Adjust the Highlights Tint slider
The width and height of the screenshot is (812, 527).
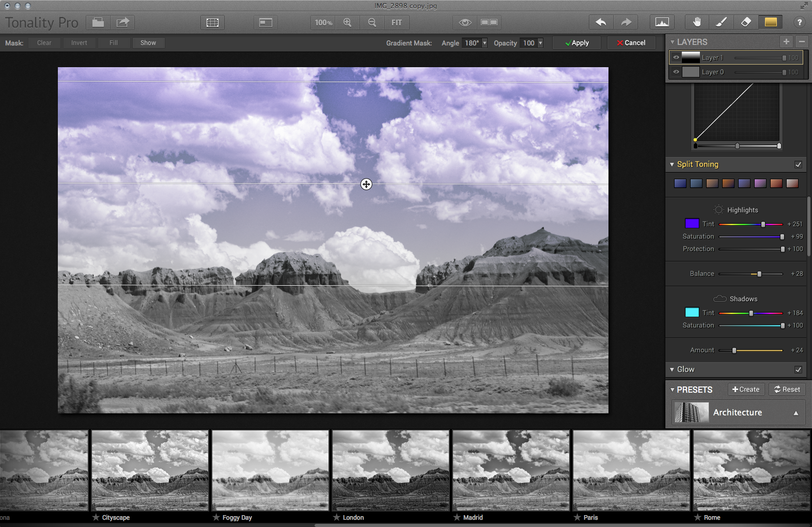click(763, 224)
